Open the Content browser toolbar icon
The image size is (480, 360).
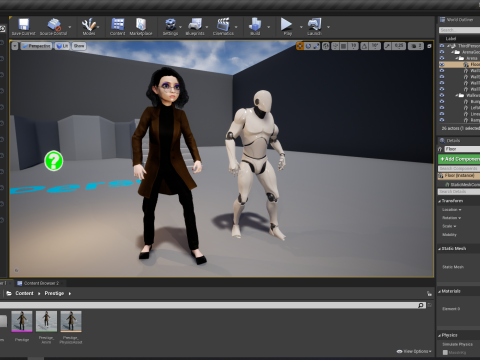(x=117, y=25)
